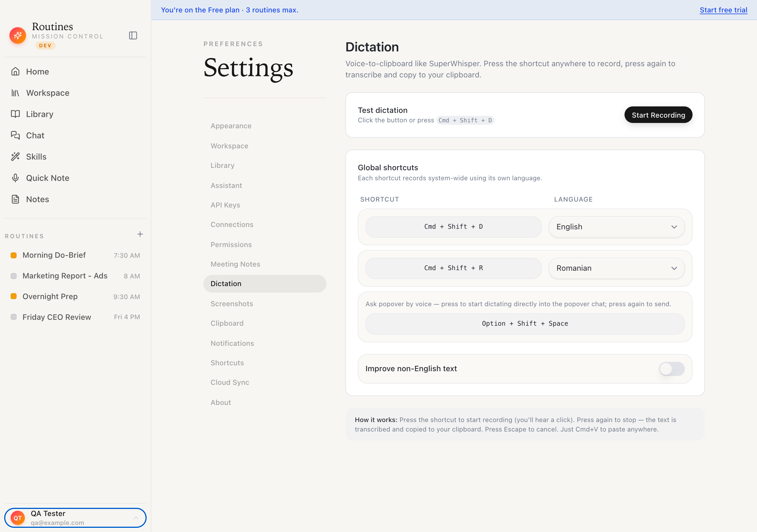Go to Home in the sidebar
This screenshot has height=532, width=757.
tap(75, 72)
